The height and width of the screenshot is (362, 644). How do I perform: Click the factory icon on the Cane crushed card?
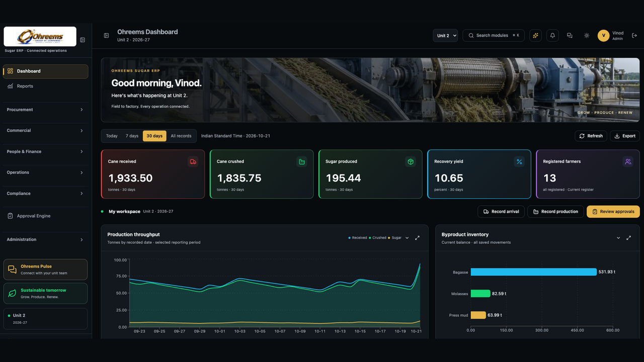point(302,162)
